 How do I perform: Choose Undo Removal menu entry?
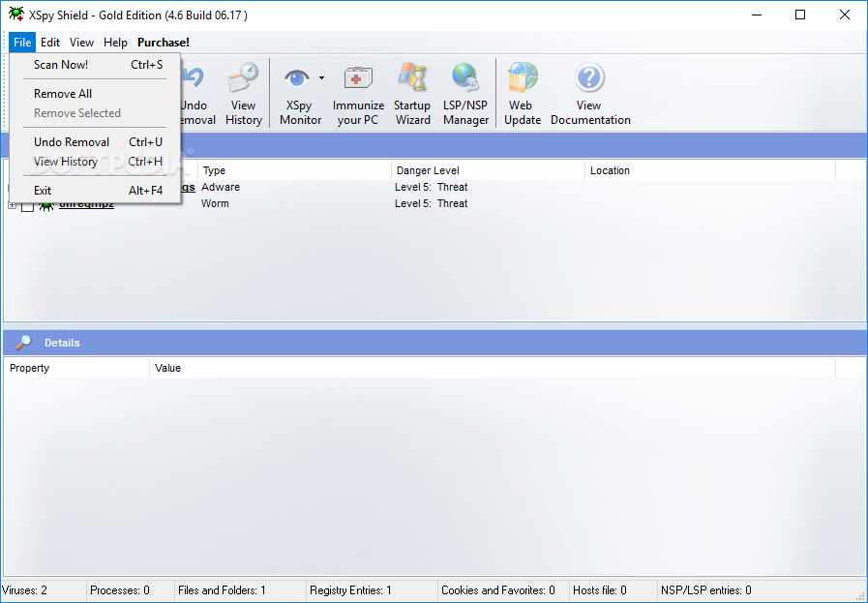coord(95,141)
